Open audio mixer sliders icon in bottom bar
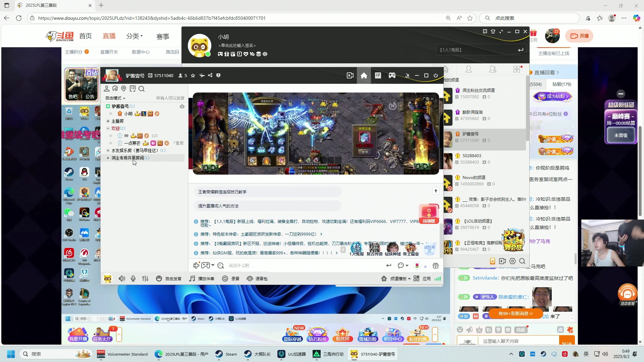The width and height of the screenshot is (644, 362). point(145,279)
